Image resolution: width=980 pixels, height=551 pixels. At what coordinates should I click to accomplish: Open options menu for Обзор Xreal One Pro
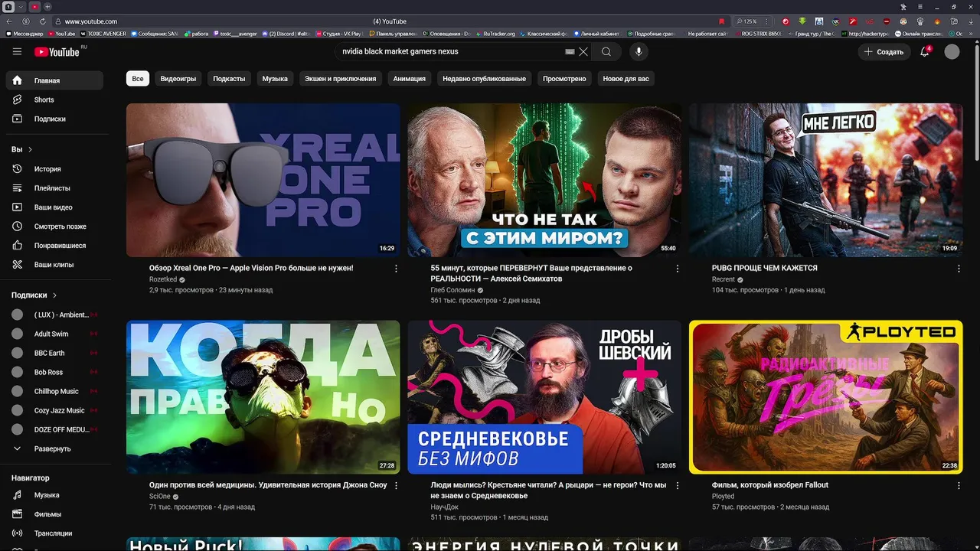[396, 269]
